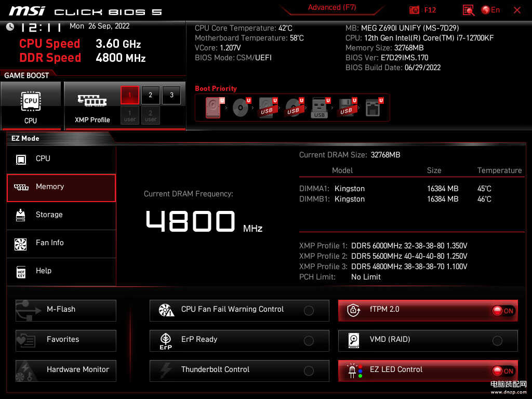Select the hard disk boot device icon
The width and height of the screenshot is (532, 399).
[x=213, y=108]
